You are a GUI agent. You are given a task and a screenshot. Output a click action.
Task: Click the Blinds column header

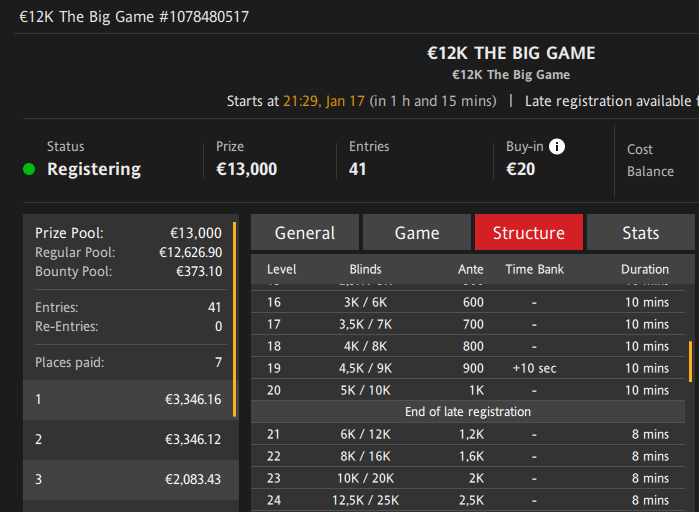365,269
